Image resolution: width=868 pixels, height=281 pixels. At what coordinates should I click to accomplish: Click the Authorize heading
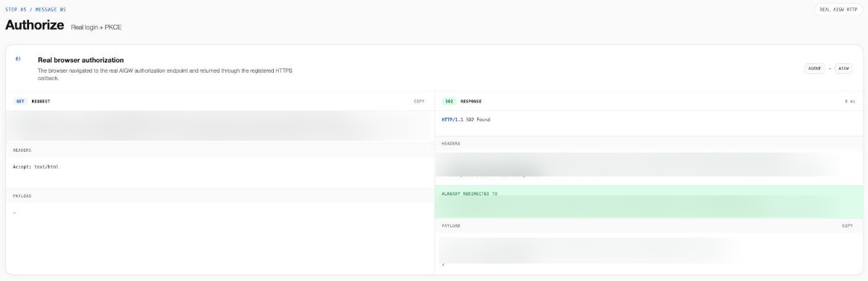pos(35,25)
